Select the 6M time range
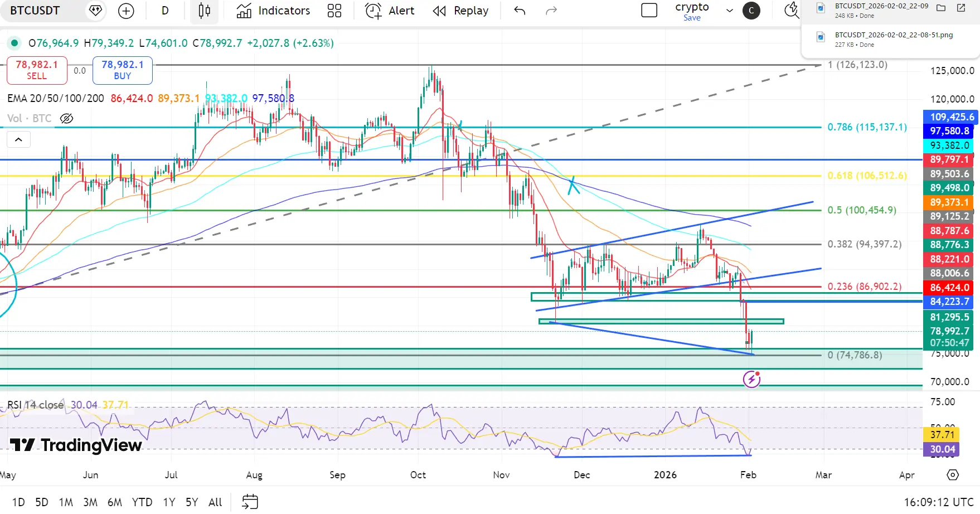The width and height of the screenshot is (980, 514). click(115, 502)
